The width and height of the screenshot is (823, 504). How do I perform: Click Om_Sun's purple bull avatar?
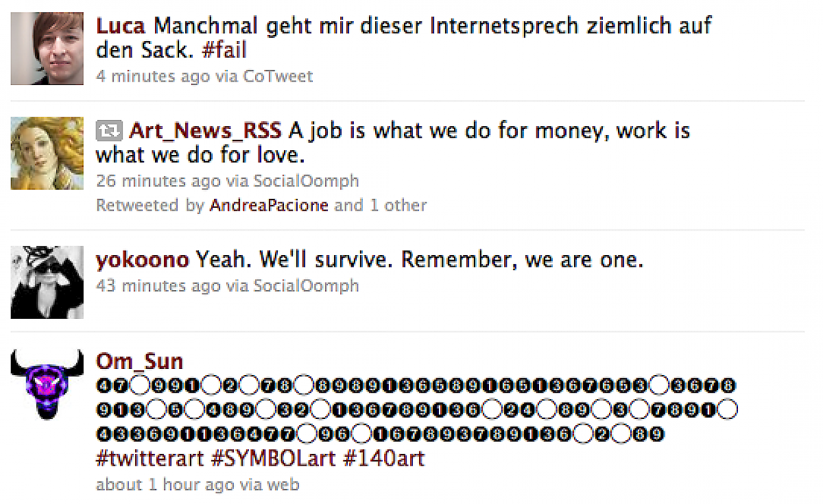(x=47, y=385)
